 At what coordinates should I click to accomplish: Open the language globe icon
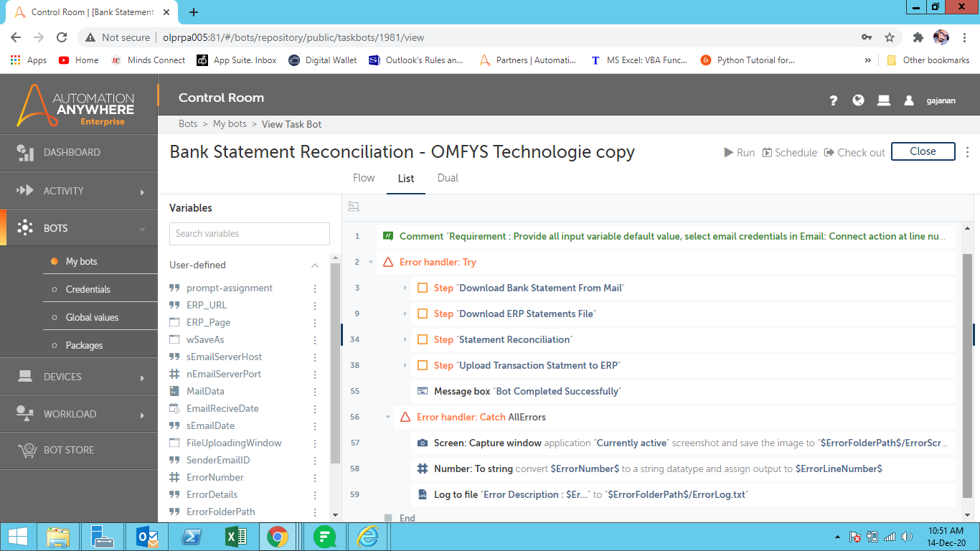[858, 100]
